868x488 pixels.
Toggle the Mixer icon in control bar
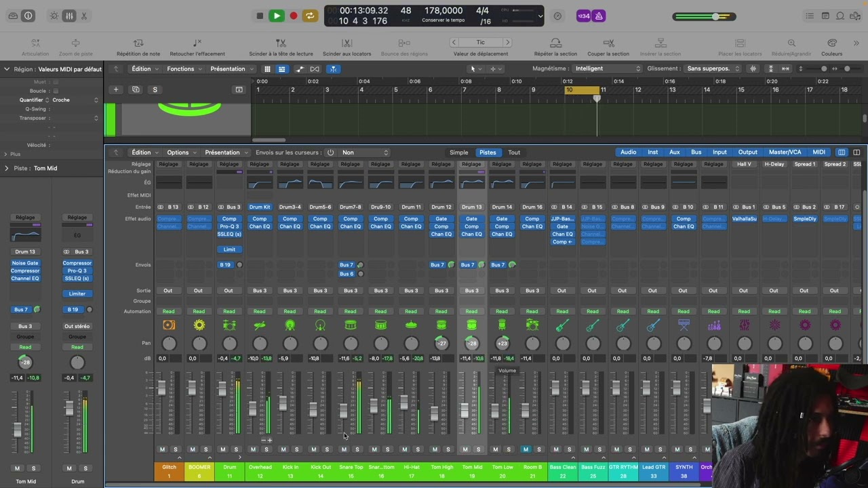(68, 16)
